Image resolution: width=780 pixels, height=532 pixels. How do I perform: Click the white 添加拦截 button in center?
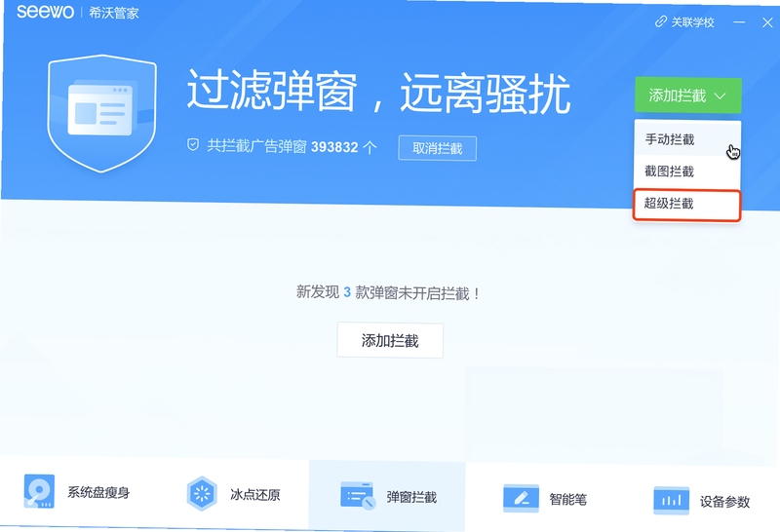point(390,341)
